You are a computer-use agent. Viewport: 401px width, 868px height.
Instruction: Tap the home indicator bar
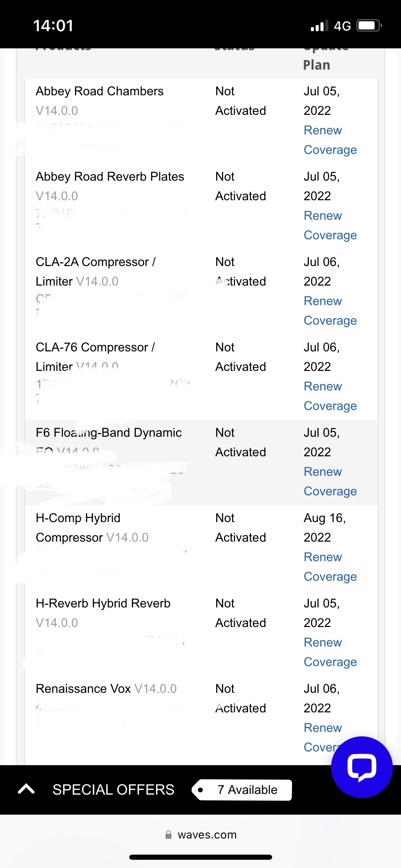pyautogui.click(x=200, y=857)
